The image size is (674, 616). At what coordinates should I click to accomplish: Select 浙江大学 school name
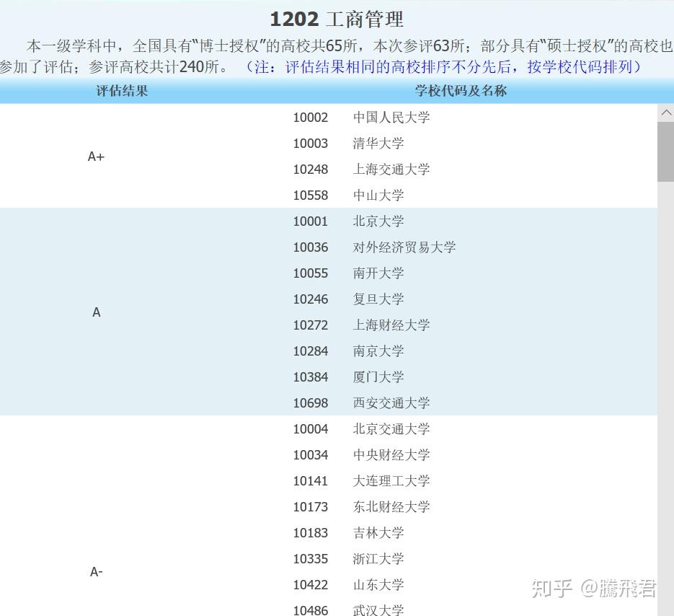[x=378, y=558]
